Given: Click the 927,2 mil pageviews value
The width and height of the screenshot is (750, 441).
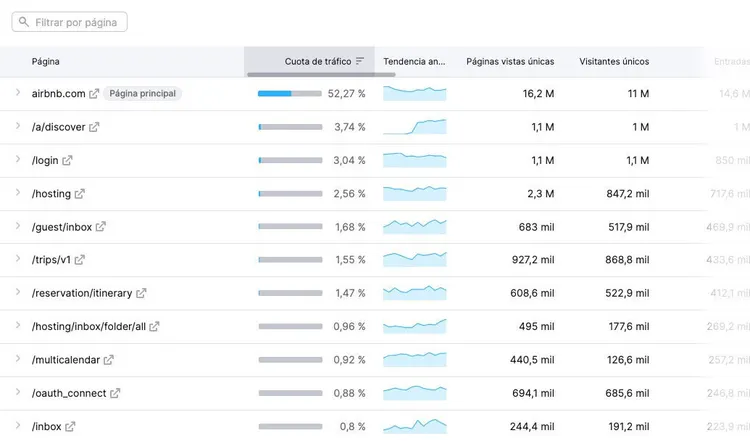Looking at the screenshot, I should point(533,260).
